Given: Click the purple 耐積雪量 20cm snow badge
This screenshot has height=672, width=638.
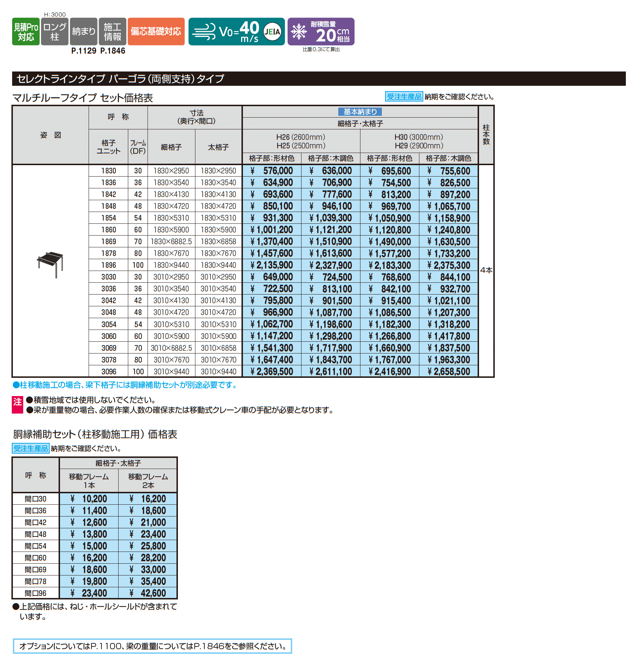Looking at the screenshot, I should coord(321,31).
